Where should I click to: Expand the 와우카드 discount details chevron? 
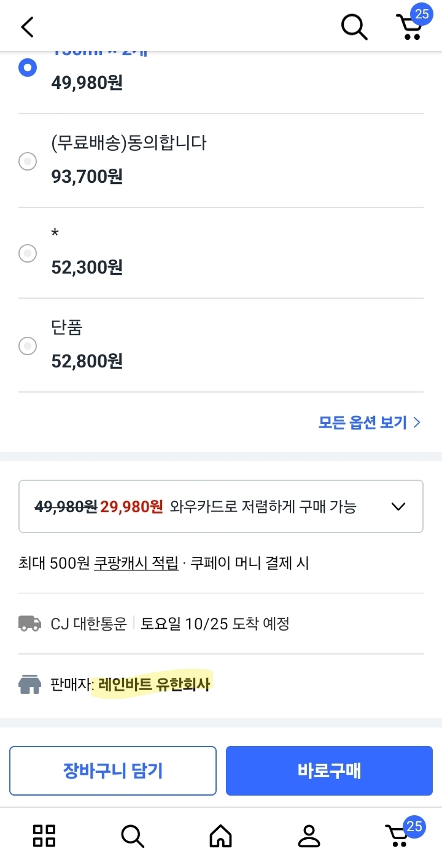click(398, 506)
